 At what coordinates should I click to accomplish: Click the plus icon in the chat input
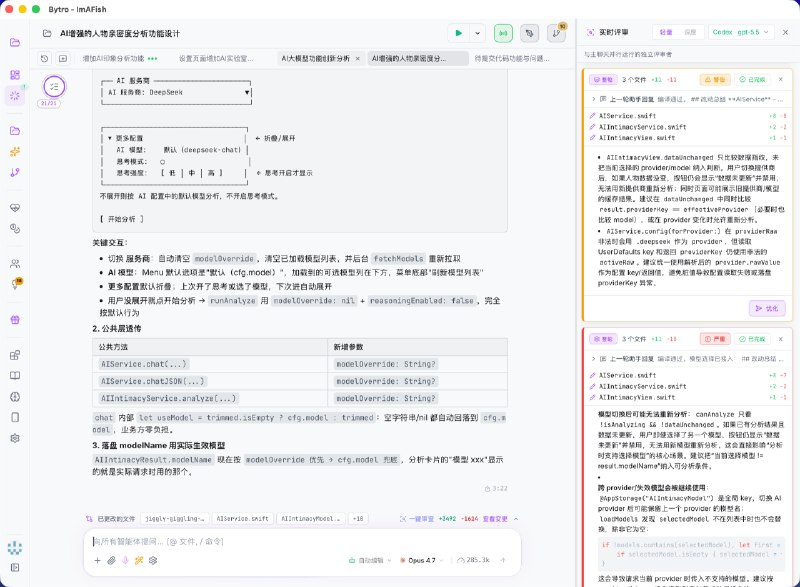[97, 560]
